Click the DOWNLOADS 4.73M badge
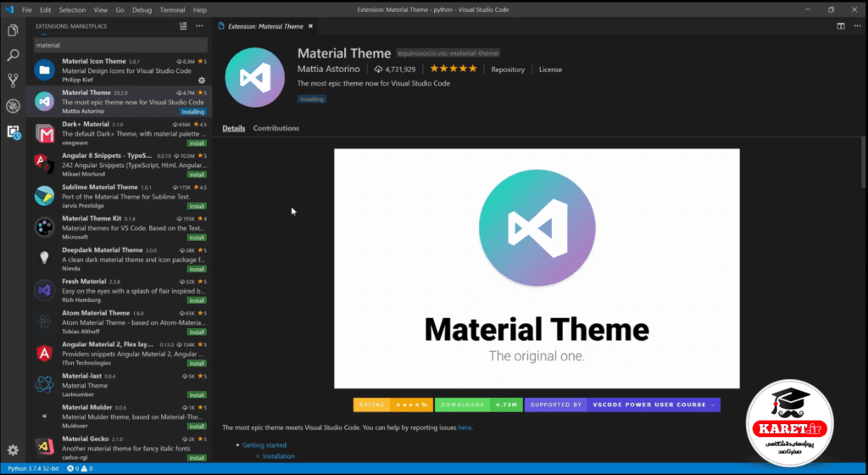Viewport: 868px width, 475px height. (478, 405)
